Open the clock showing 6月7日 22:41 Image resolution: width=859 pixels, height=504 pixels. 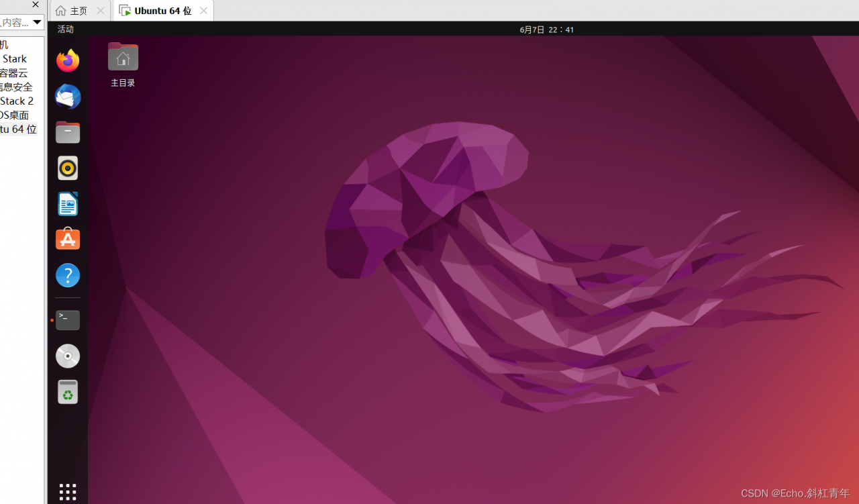547,30
